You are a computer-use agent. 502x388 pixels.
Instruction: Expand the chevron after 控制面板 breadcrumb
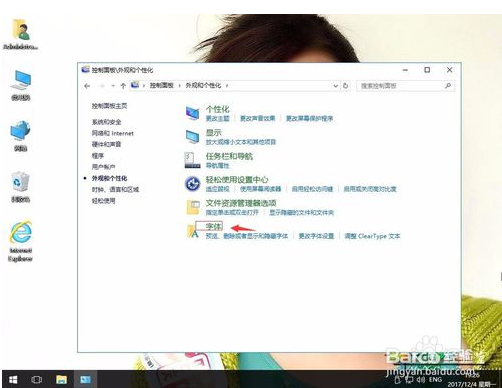pos(179,86)
